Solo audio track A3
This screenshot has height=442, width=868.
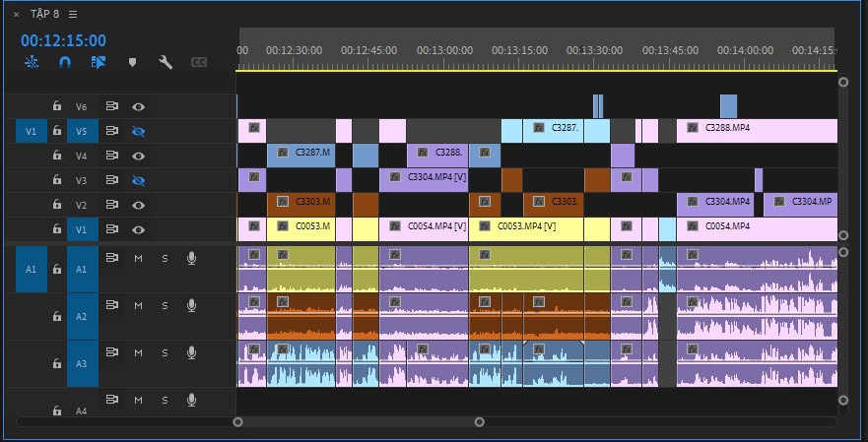click(x=165, y=352)
